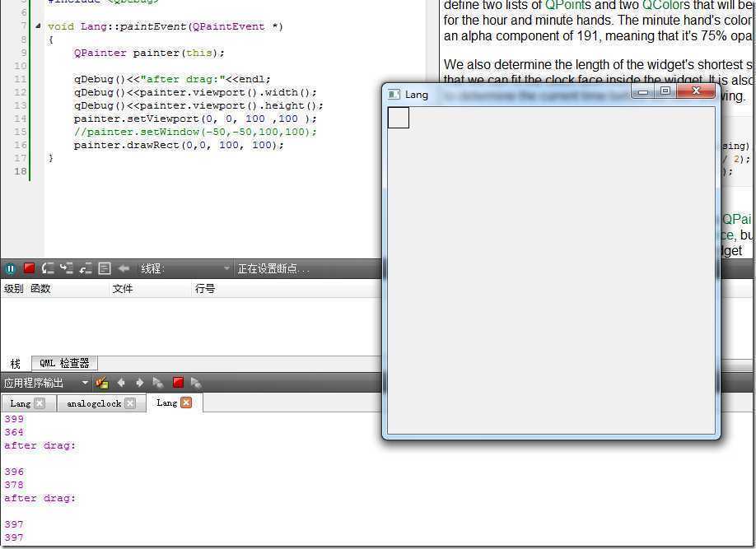The image size is (756, 549).
Task: Click the first QColors link in documentation pane
Action: coord(666,6)
